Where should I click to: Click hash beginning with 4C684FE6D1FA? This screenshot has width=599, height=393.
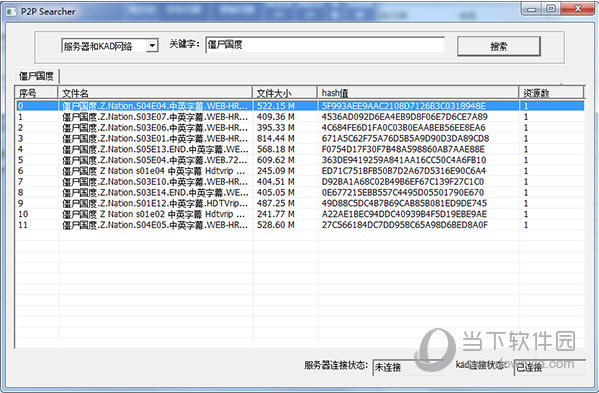pos(403,128)
